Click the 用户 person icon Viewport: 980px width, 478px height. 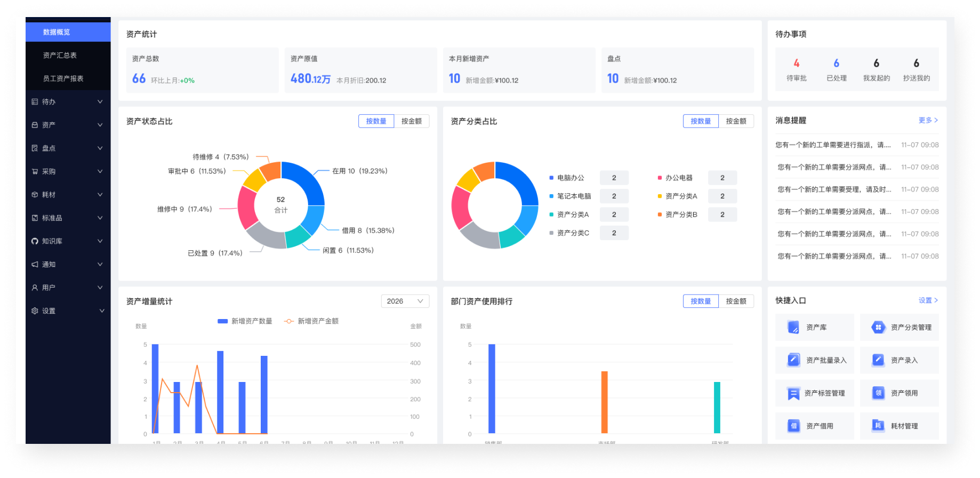(x=35, y=288)
